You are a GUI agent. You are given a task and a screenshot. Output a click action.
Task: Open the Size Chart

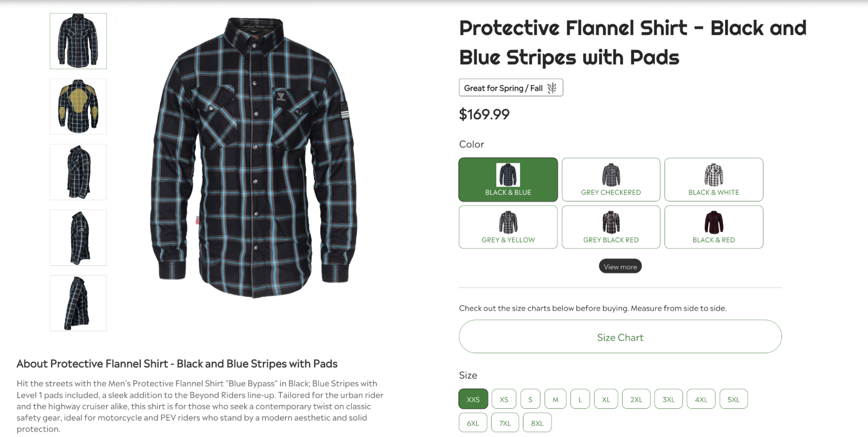tap(620, 337)
